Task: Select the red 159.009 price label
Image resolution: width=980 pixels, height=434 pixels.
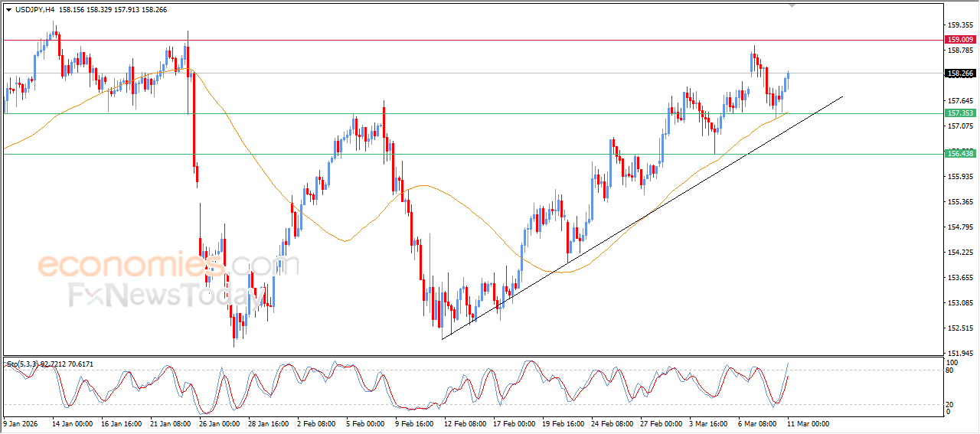Action: (x=960, y=40)
